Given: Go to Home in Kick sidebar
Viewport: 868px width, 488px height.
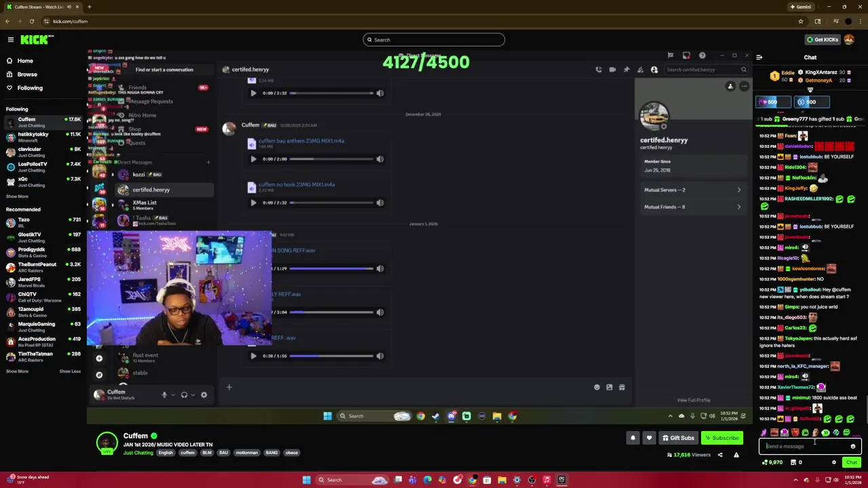Looking at the screenshot, I should [x=25, y=61].
